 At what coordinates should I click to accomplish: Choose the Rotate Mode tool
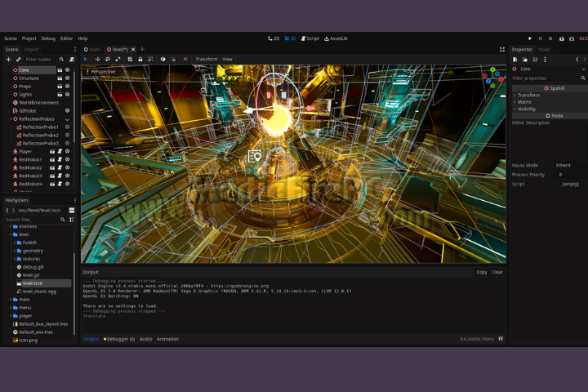click(108, 60)
